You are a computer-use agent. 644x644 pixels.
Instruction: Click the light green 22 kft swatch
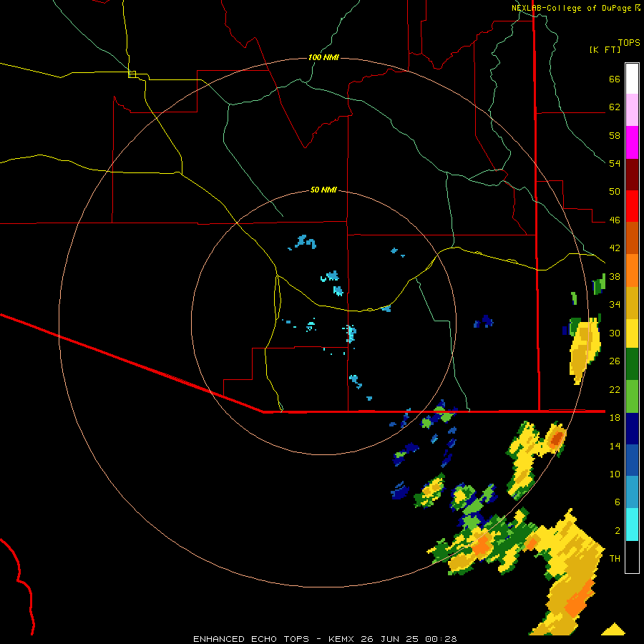point(632,396)
